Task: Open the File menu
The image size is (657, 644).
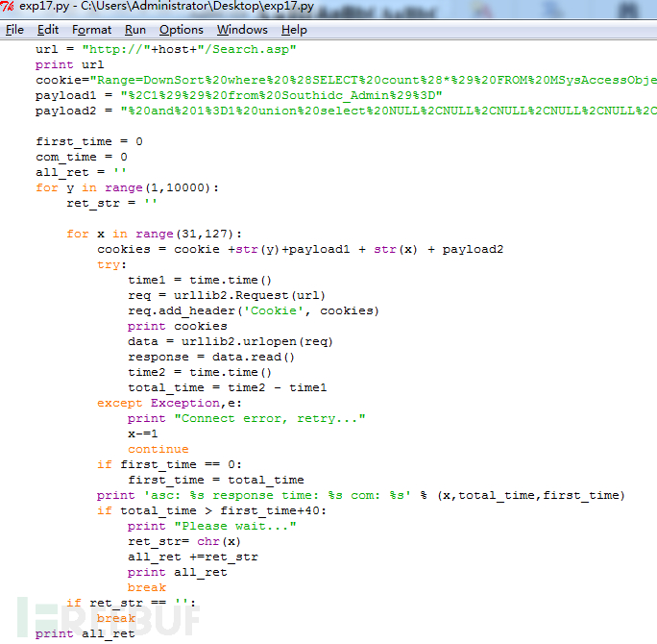Action: pyautogui.click(x=14, y=30)
